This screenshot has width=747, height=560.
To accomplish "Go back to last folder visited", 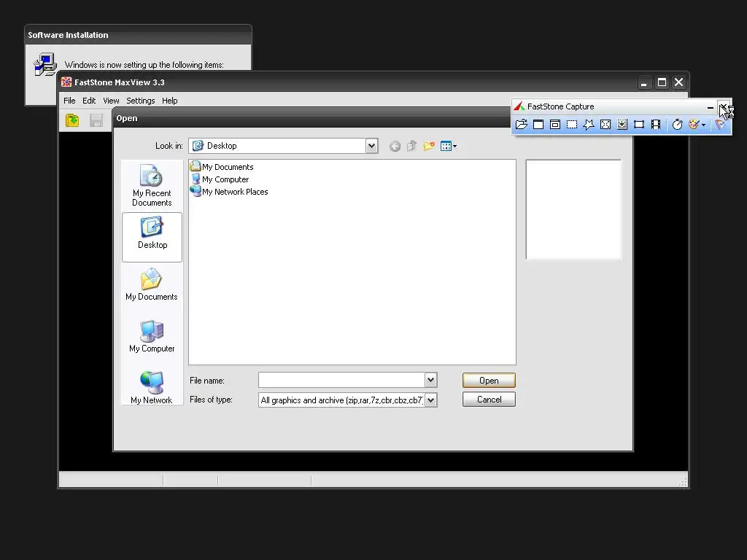I will click(395, 146).
